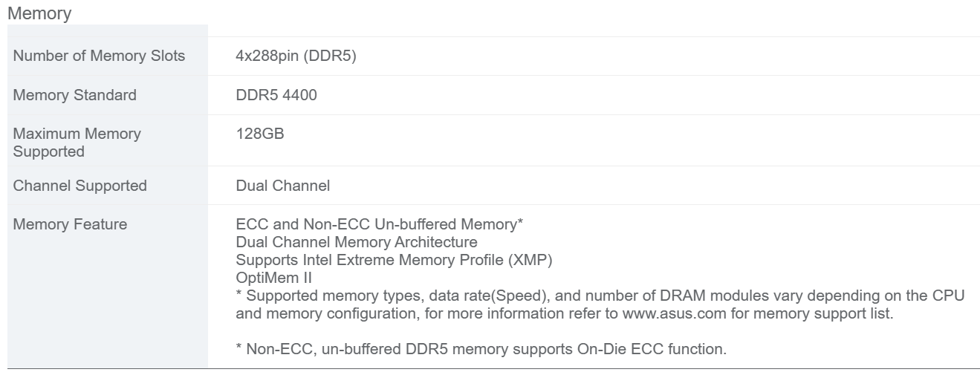Click the Memory section heading
Viewport: 980px width, 375px height.
click(39, 13)
